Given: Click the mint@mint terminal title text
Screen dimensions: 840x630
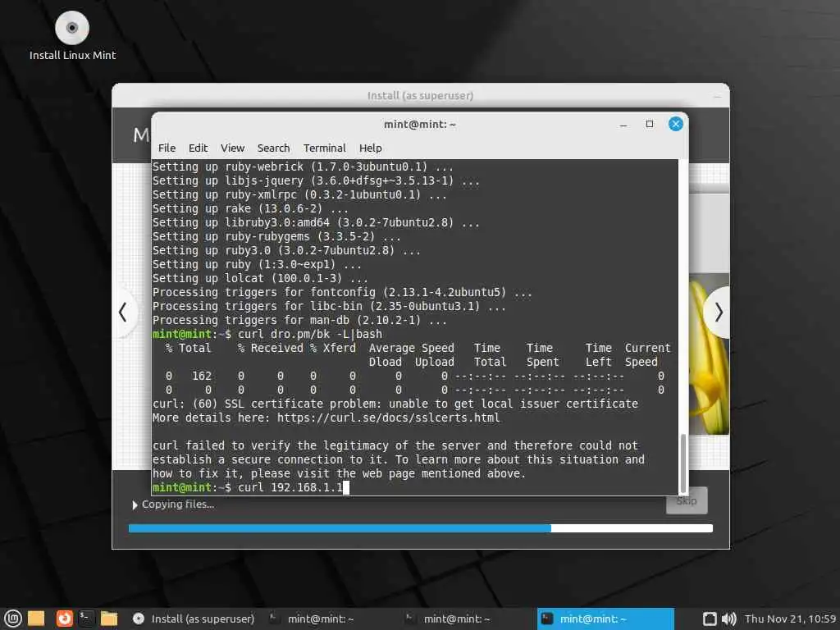Looking at the screenshot, I should point(420,125).
